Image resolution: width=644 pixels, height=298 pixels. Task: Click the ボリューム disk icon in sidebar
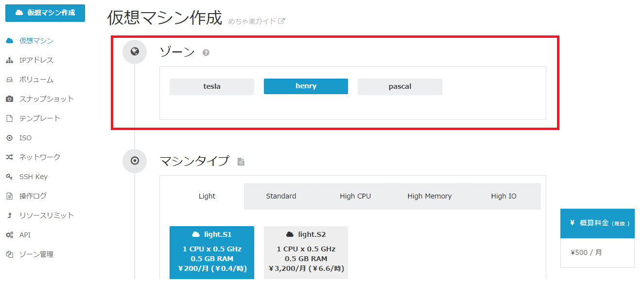tap(9, 80)
